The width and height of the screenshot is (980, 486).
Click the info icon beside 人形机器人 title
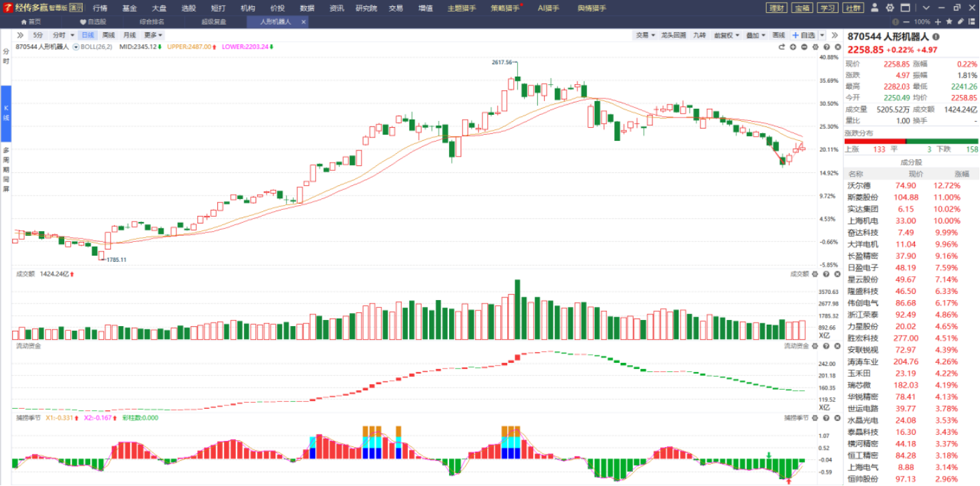936,37
